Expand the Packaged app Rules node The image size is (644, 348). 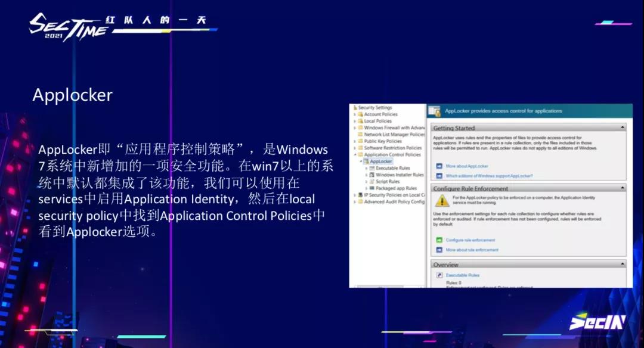pyautogui.click(x=366, y=188)
